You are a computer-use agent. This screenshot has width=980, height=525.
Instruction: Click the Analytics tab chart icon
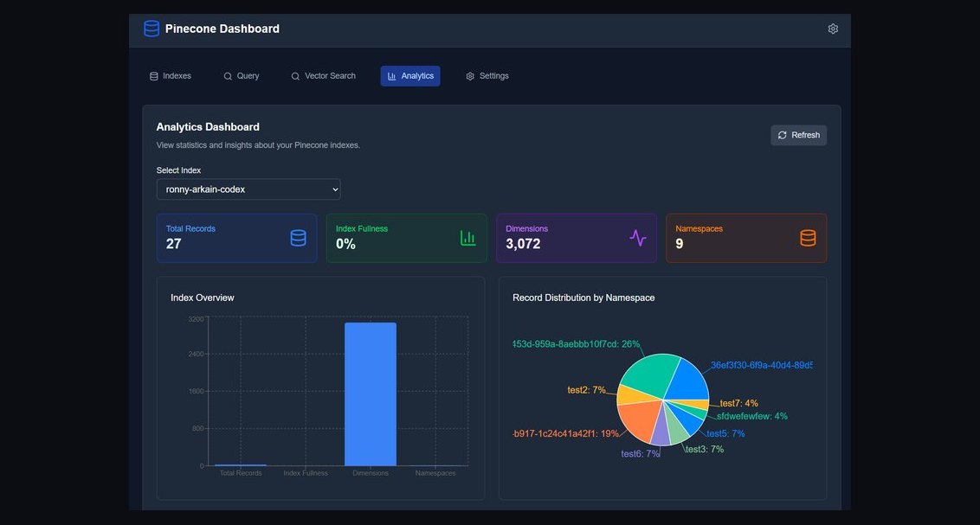pos(392,76)
